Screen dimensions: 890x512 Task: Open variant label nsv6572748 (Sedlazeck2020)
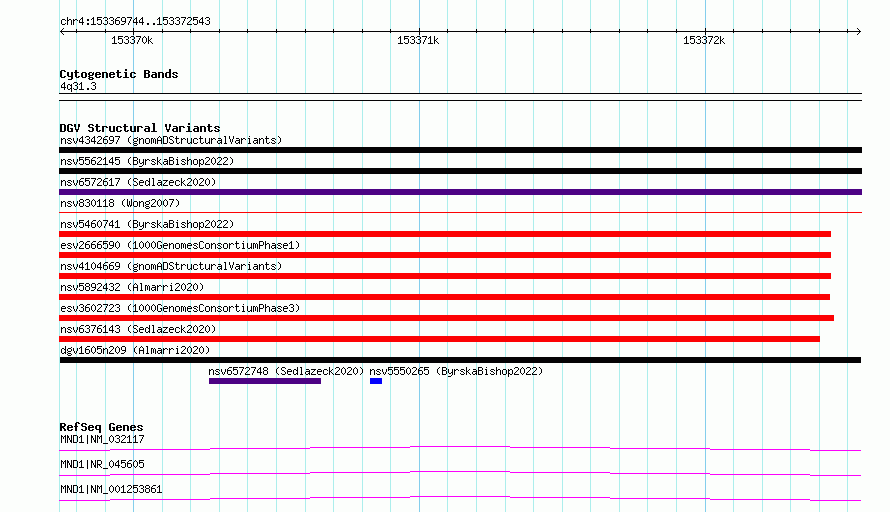286,371
